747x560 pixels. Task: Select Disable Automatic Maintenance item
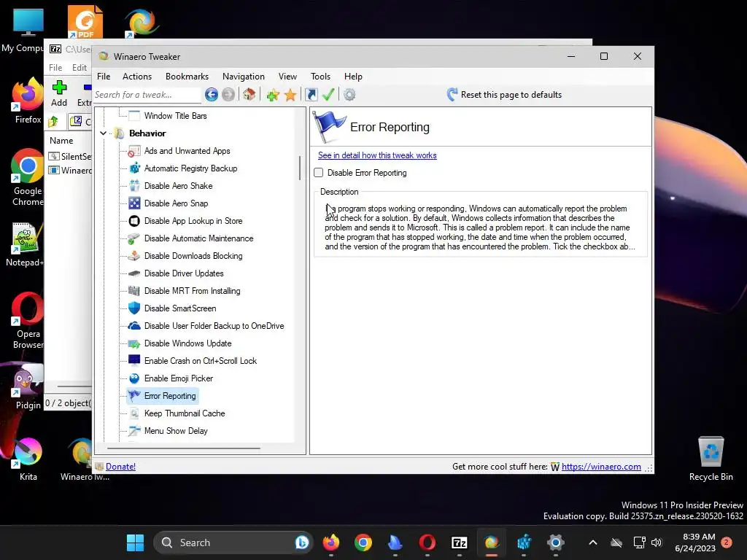(198, 238)
